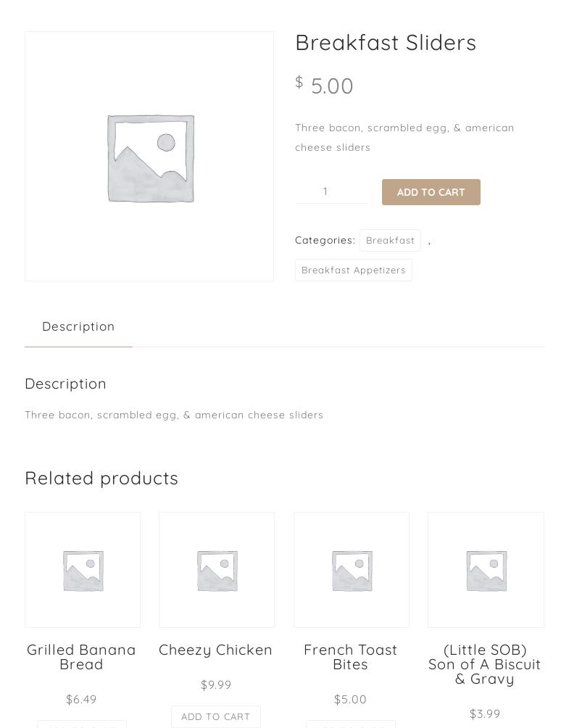Add Cheezy Chicken to cart
569x728 pixels.
click(x=215, y=716)
